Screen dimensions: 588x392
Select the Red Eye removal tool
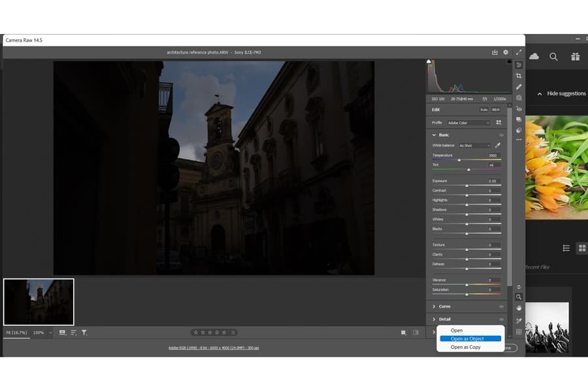[519, 109]
